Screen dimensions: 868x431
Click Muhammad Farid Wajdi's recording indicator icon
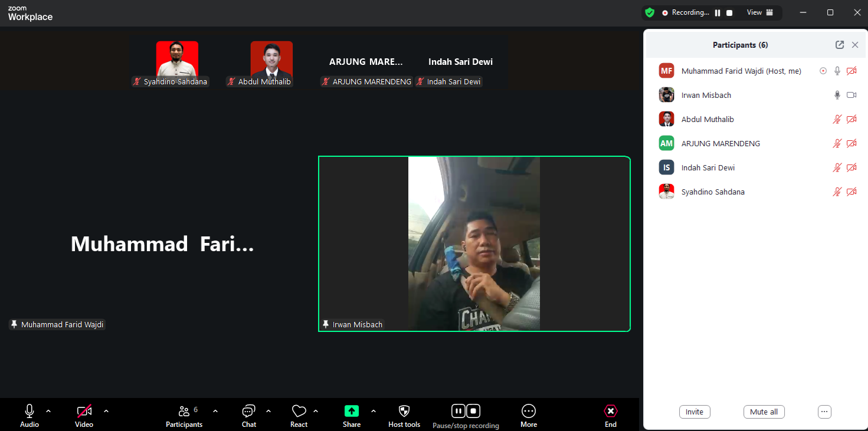(823, 71)
